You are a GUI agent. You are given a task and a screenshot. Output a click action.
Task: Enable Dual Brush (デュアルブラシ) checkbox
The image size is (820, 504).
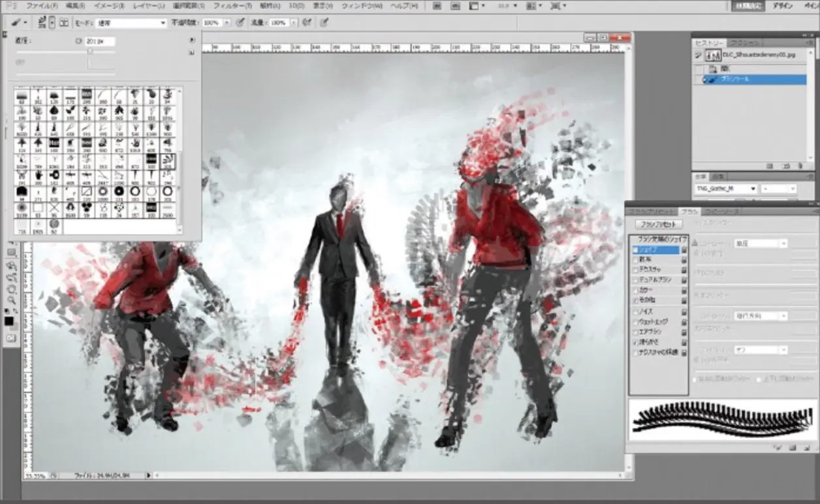[x=635, y=279]
